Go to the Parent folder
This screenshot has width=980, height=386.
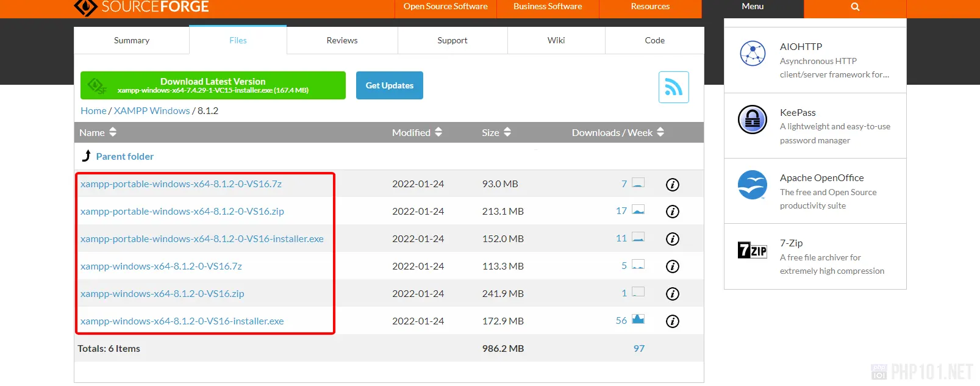(124, 157)
